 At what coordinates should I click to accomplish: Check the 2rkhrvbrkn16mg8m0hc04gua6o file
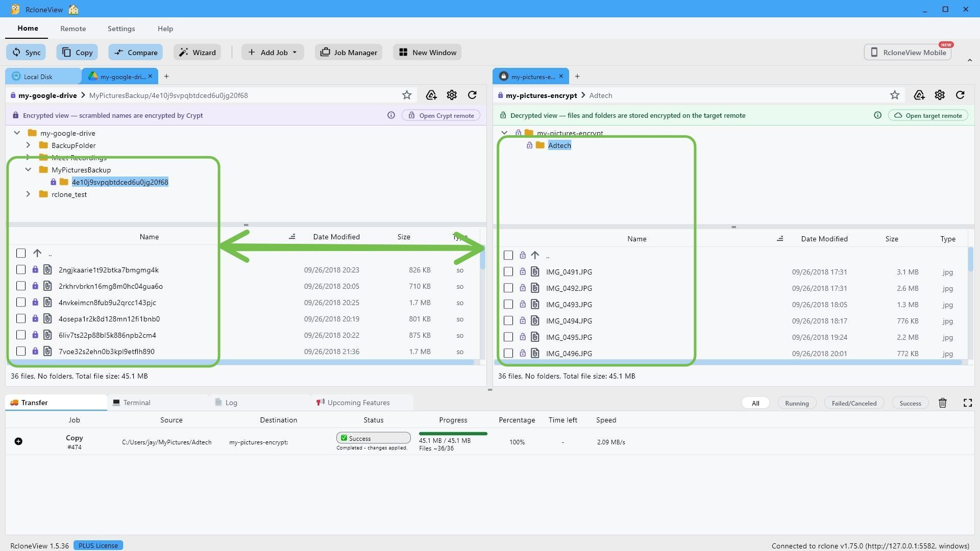tap(21, 286)
